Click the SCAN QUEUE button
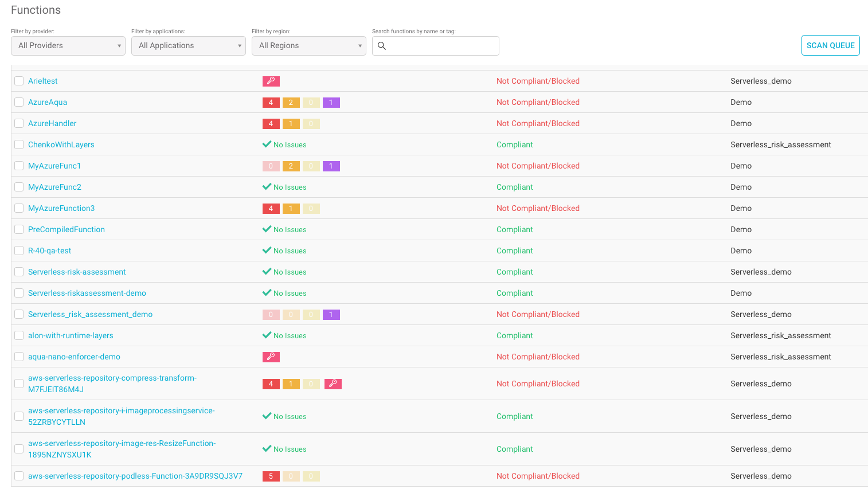Viewport: 868px width, 489px height. point(831,45)
